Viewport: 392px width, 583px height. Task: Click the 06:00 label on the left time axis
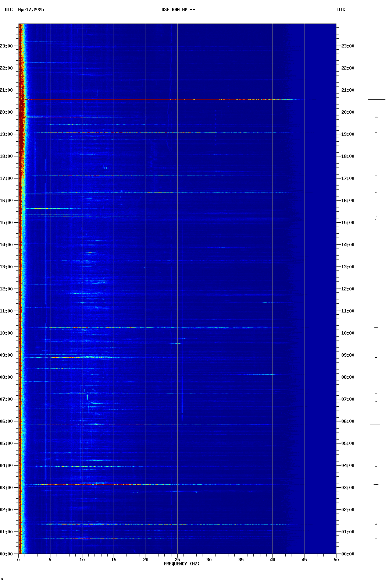[7, 421]
